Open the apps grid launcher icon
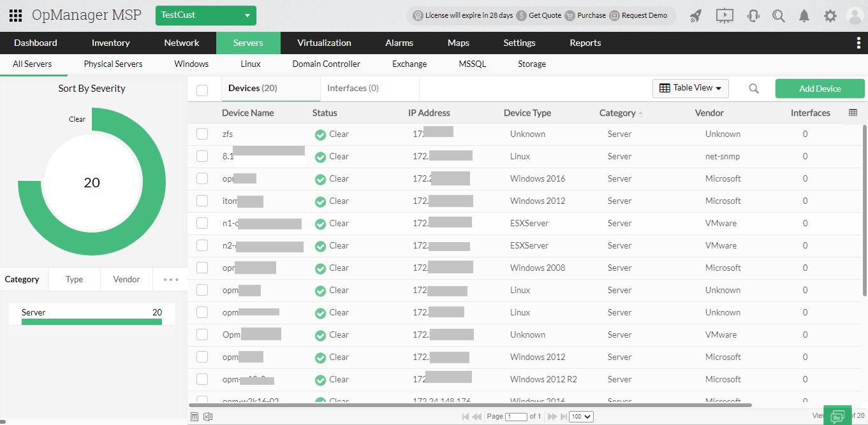868x425 pixels. [x=16, y=16]
